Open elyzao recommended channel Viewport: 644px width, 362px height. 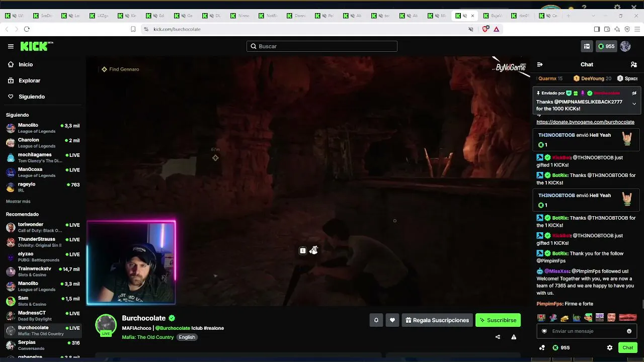(43, 257)
